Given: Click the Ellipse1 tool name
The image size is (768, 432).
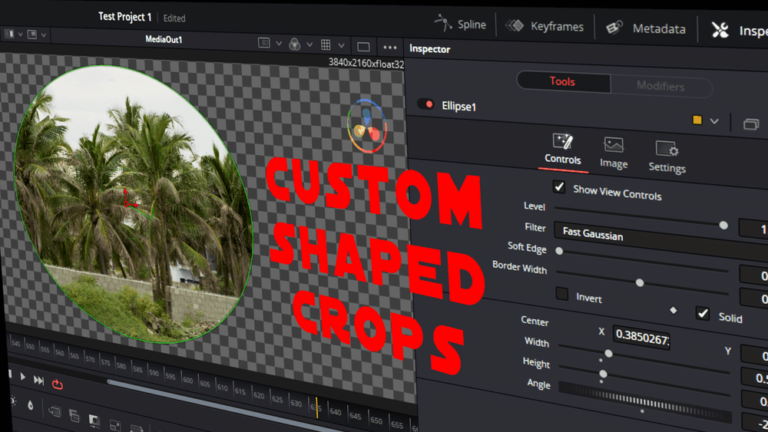Looking at the screenshot, I should [459, 106].
